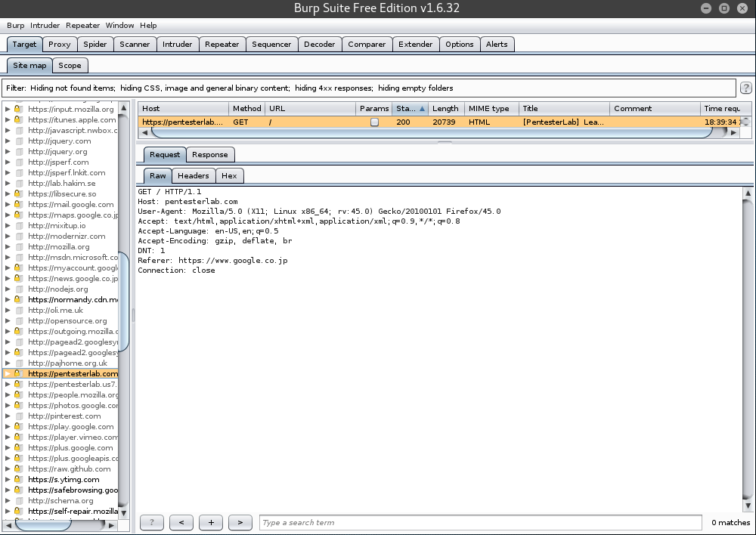The width and height of the screenshot is (756, 535).
Task: Click site tree scroll down arrow
Action: click(123, 513)
